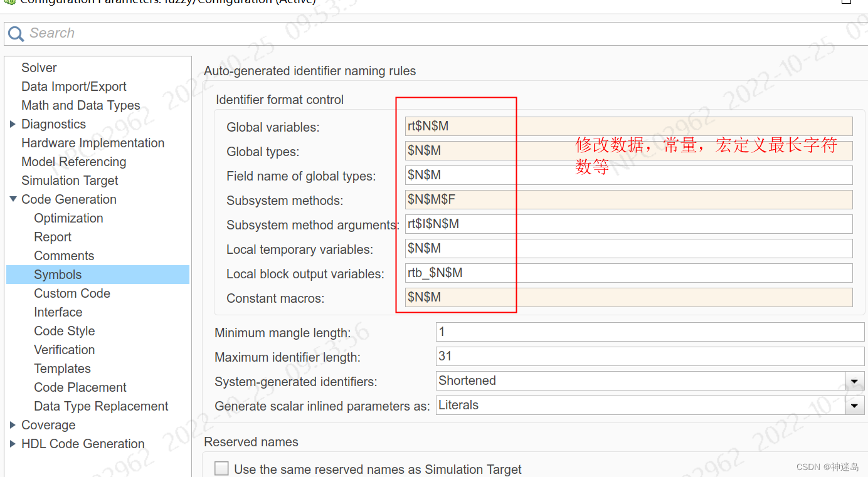Open the Optimization subpane
Screen dimensions: 868x477
pyautogui.click(x=68, y=218)
